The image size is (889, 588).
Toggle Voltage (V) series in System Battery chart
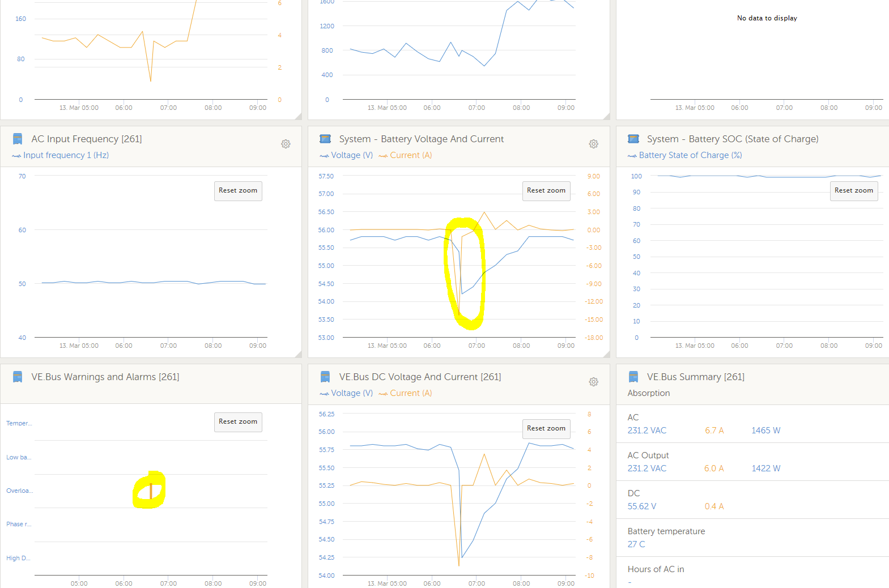(346, 155)
